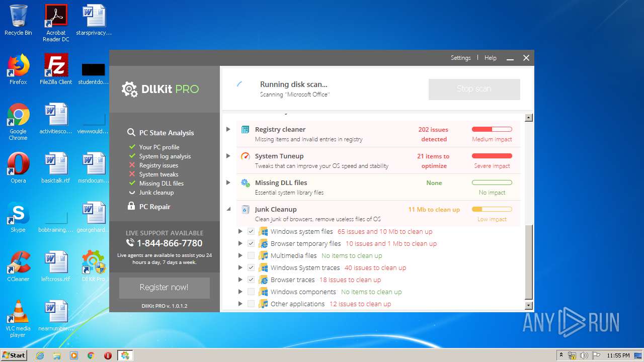Click the DllKit PRO gear logo

click(129, 89)
